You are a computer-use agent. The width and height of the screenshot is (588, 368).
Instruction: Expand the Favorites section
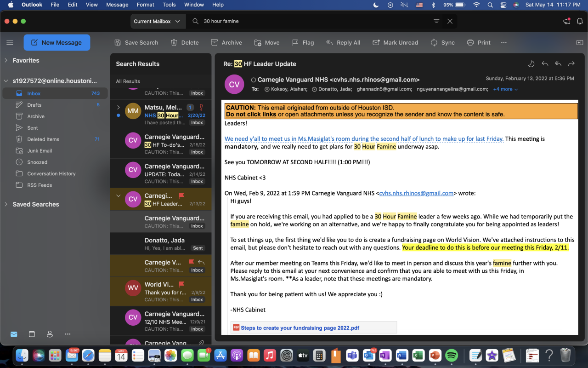(6, 60)
